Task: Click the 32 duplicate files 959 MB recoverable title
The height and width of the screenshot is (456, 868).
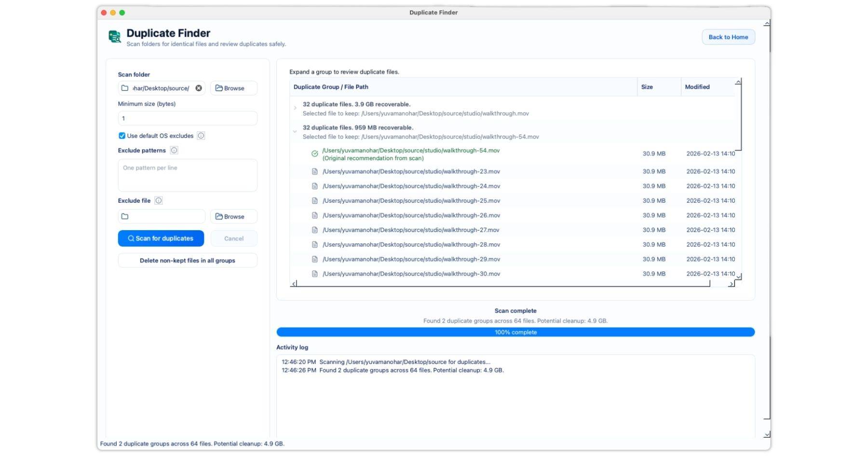Action: tap(358, 127)
